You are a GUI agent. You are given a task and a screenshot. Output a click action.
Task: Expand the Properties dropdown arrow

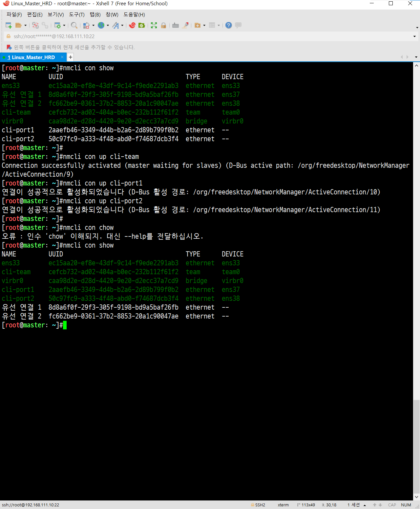[64, 25]
